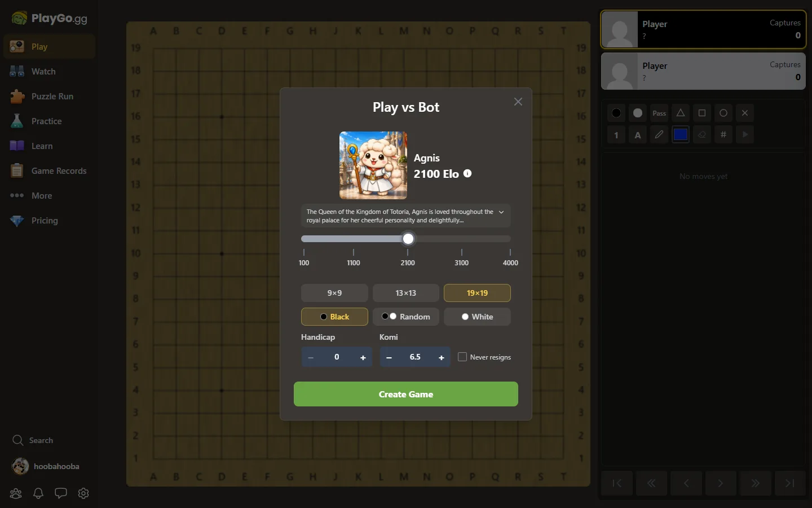Choose the 19×19 board size
The width and height of the screenshot is (812, 508).
pyautogui.click(x=477, y=293)
